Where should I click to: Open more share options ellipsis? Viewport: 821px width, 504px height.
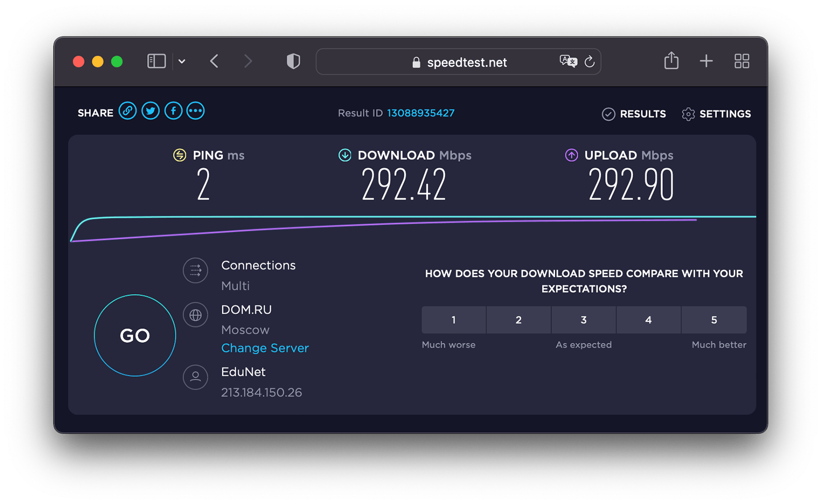[x=196, y=111]
